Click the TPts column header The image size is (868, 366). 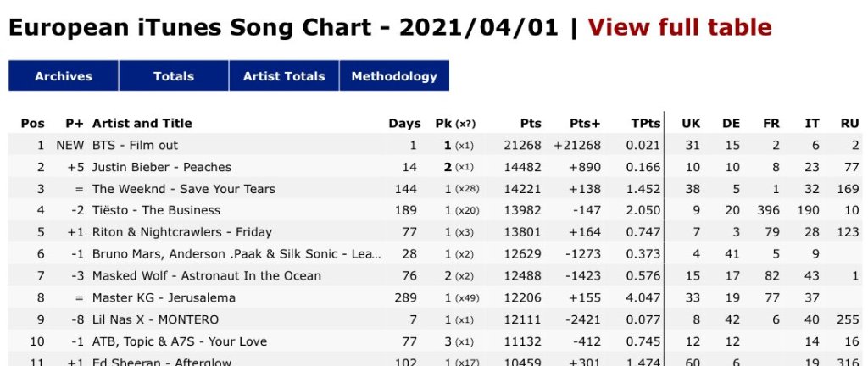pos(646,124)
